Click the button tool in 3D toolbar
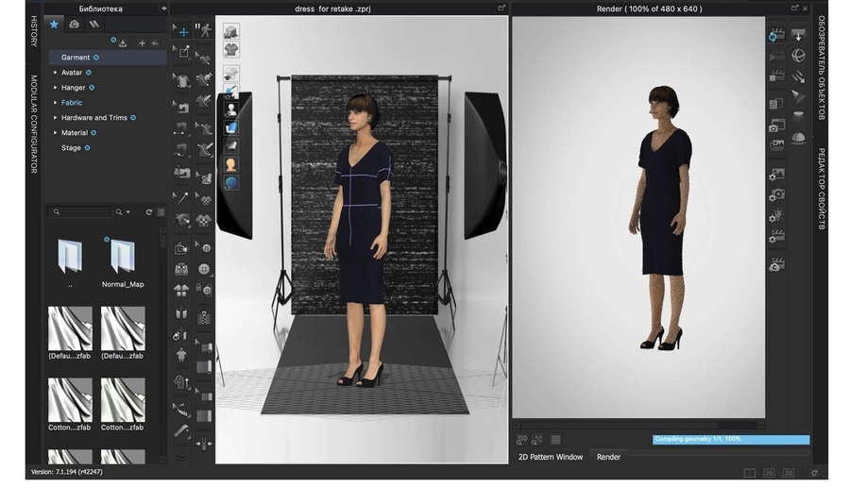The image size is (850, 504). click(x=204, y=269)
